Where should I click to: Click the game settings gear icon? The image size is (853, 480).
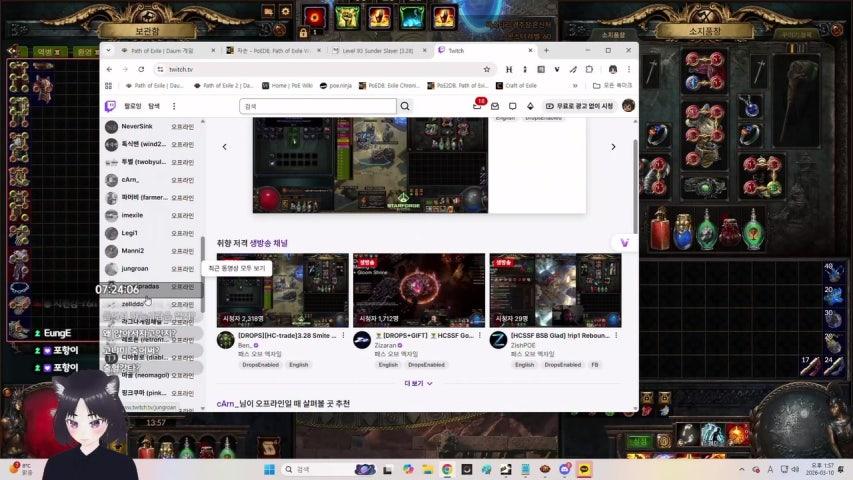285,11
